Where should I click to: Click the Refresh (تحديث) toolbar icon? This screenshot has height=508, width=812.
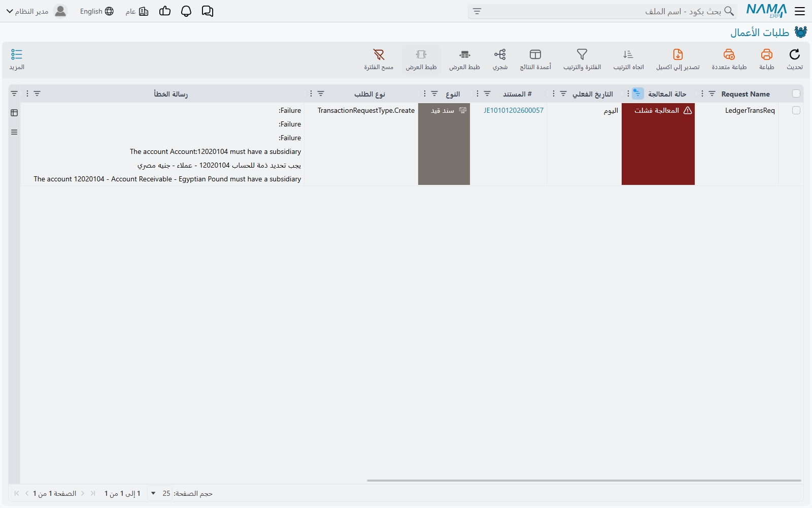(x=795, y=55)
